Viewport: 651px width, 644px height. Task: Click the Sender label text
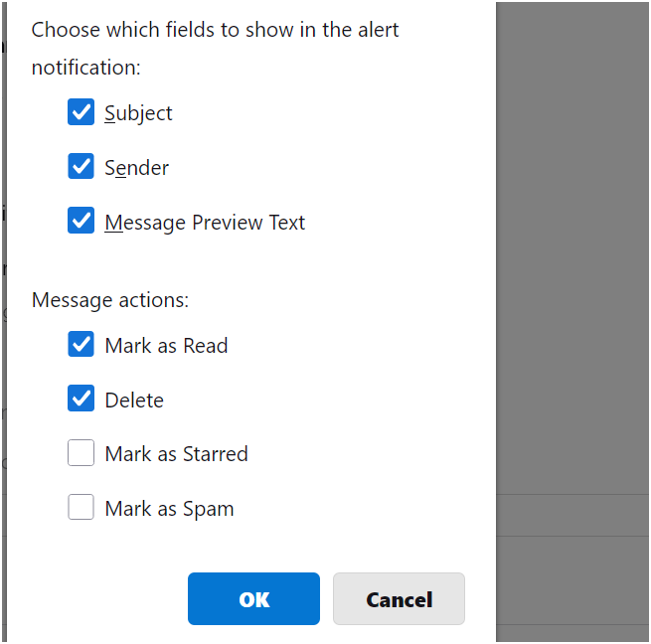136,168
